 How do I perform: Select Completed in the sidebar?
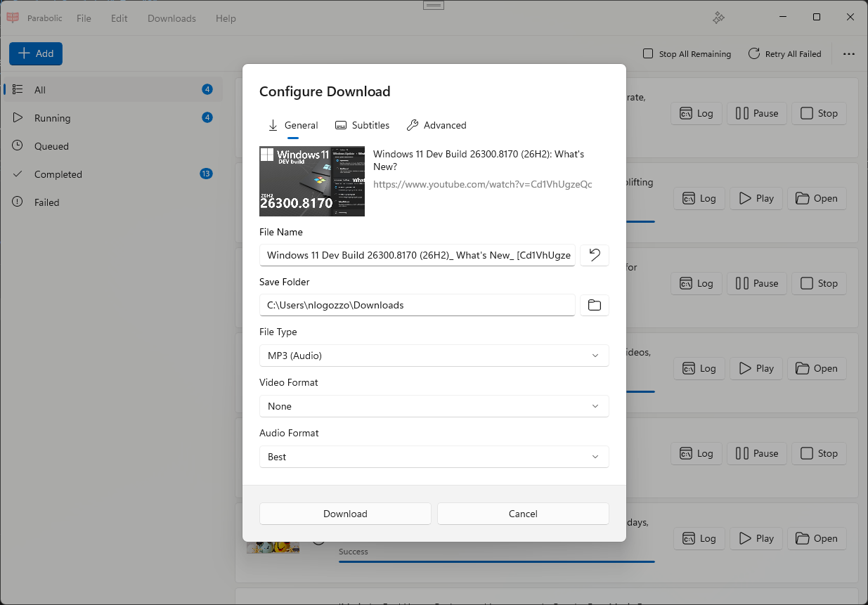[x=112, y=174]
